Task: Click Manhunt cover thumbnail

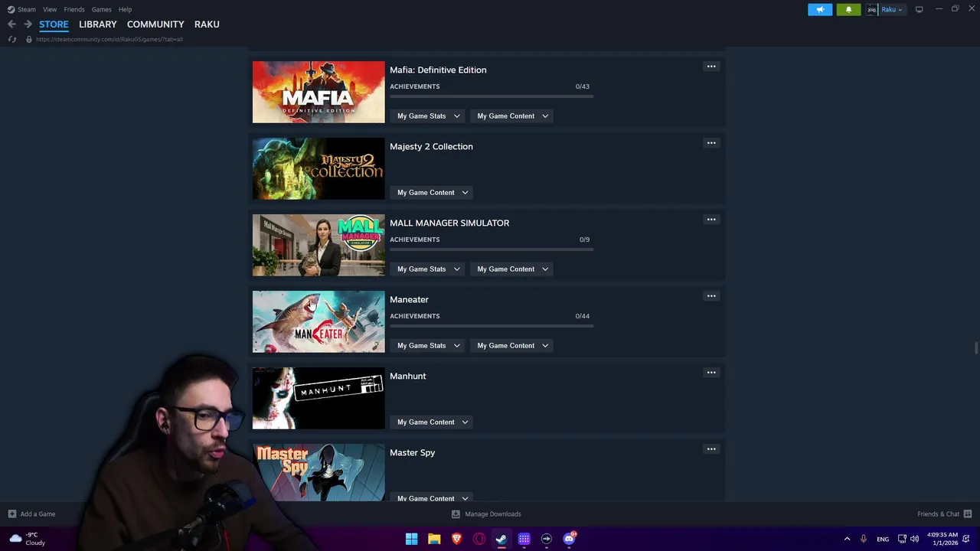Action: pyautogui.click(x=318, y=398)
